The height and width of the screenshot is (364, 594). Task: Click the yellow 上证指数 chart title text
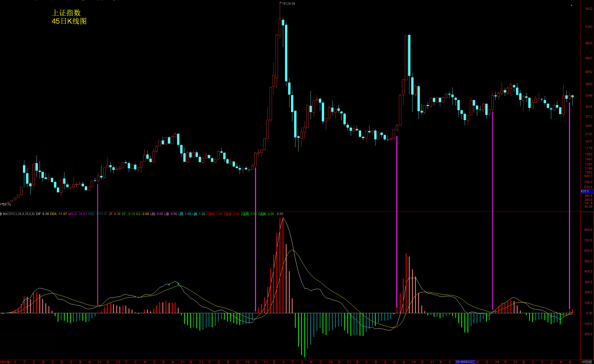click(66, 13)
